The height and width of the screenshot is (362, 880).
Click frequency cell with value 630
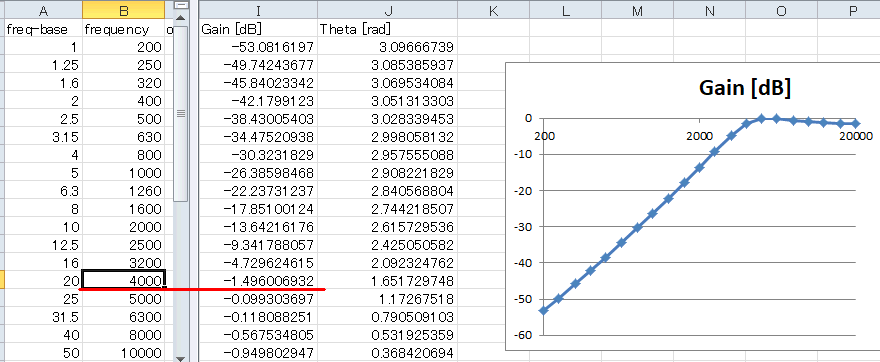123,137
